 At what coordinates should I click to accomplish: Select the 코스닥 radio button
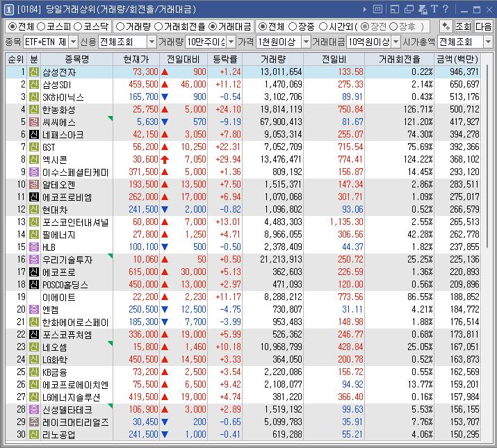(x=78, y=26)
